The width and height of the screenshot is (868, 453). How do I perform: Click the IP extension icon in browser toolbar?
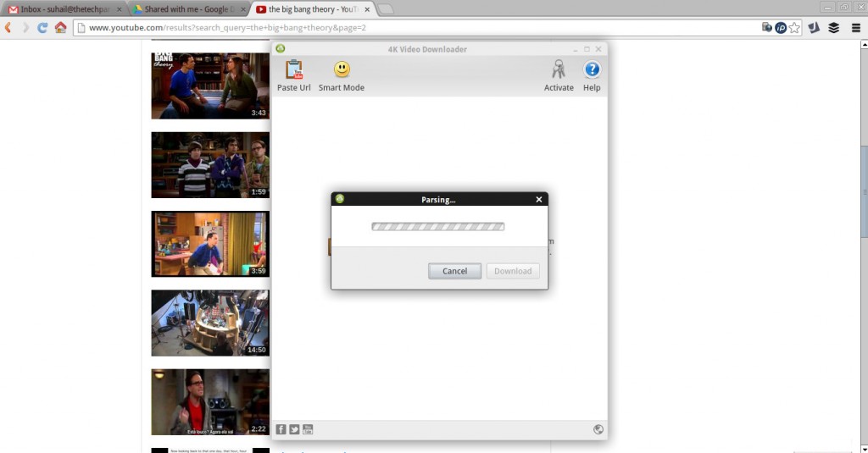tap(781, 28)
